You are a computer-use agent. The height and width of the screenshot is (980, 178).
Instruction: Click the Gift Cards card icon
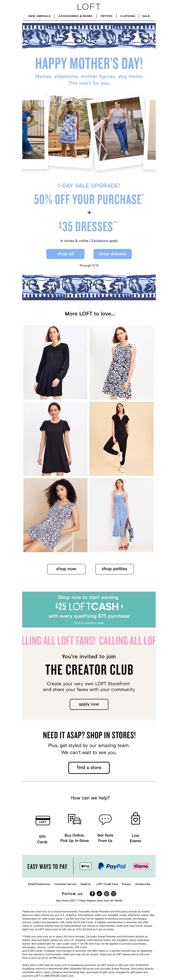42,820
